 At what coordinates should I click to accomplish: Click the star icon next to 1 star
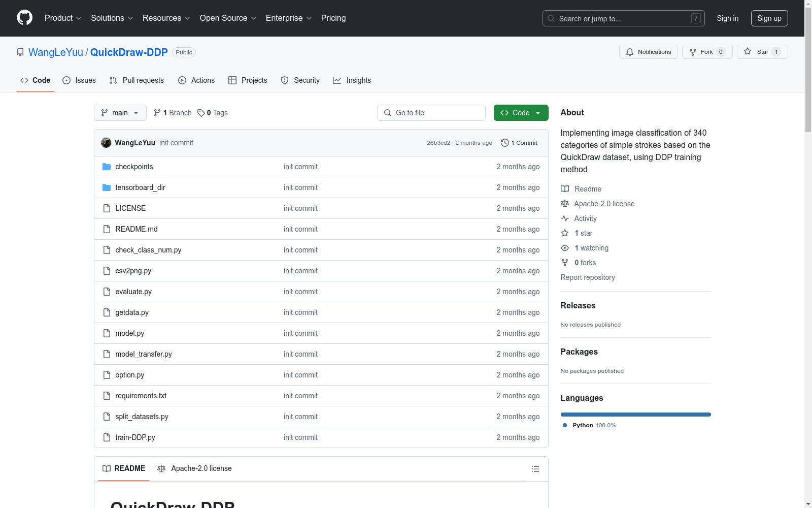[x=565, y=233]
